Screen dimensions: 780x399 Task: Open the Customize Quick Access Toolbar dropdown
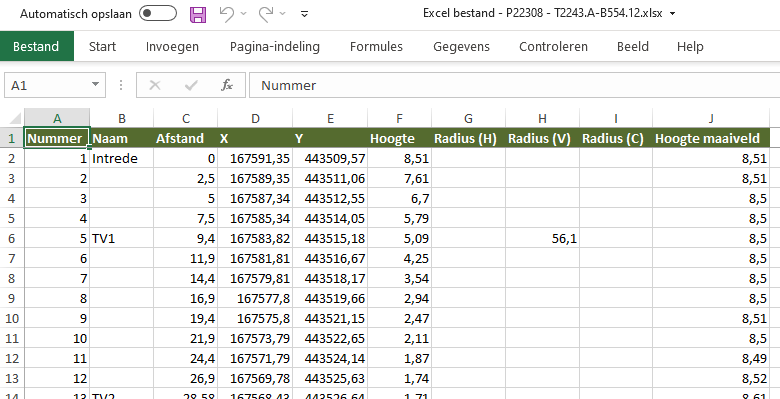[x=305, y=14]
